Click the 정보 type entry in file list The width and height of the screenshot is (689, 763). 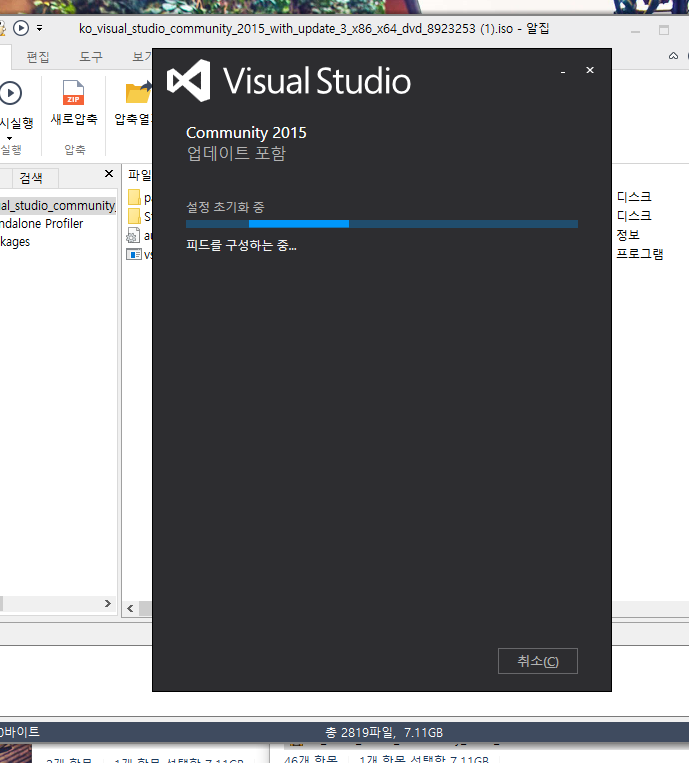pos(628,235)
